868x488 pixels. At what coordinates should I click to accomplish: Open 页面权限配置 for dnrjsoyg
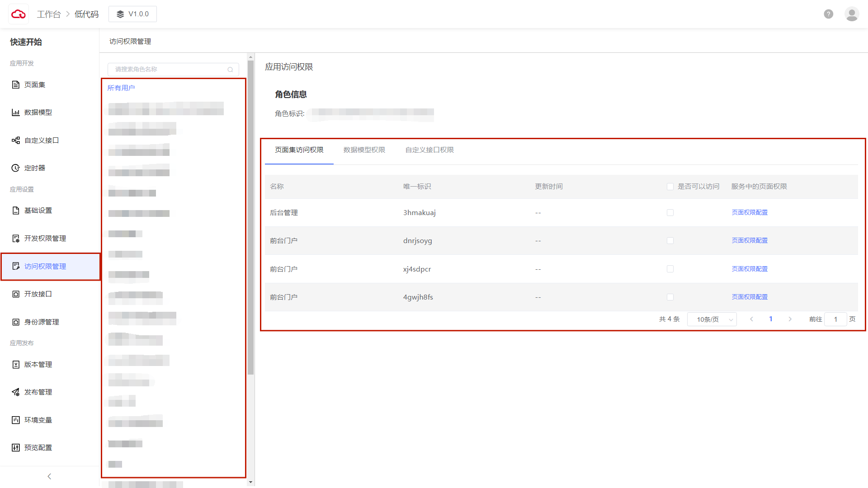tap(750, 240)
